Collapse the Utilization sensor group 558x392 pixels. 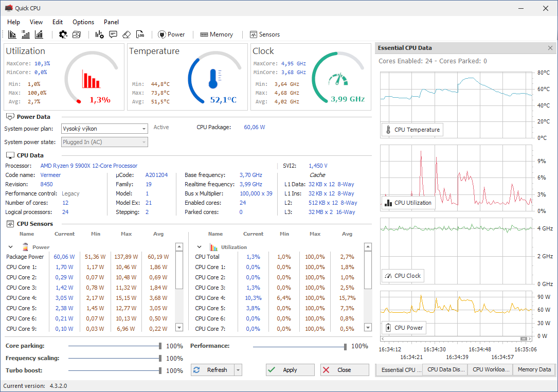click(x=199, y=247)
